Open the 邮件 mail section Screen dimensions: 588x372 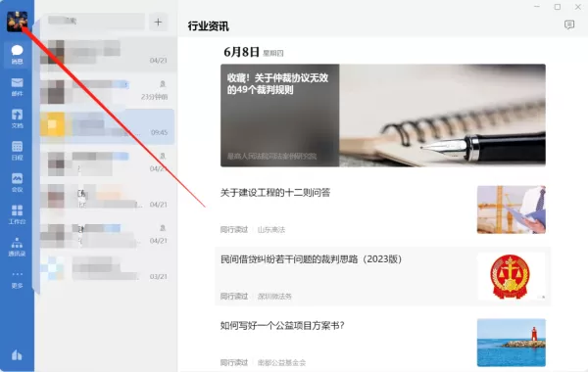17,87
